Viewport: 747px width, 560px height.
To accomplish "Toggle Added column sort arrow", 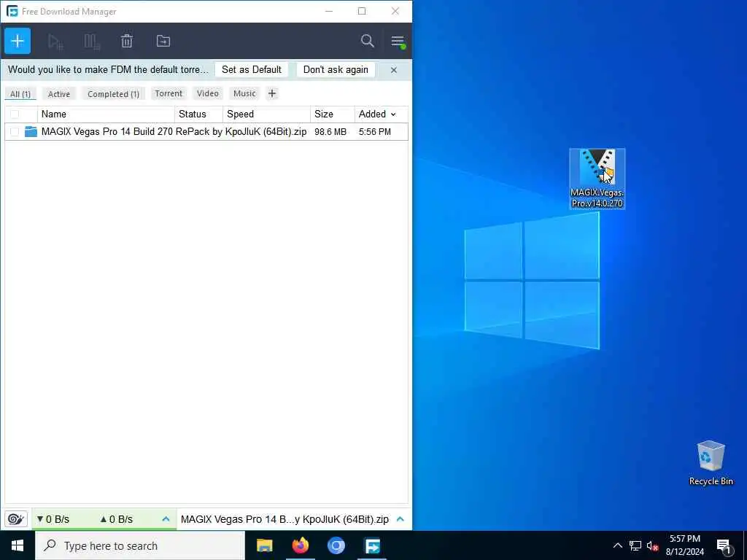I will click(393, 114).
